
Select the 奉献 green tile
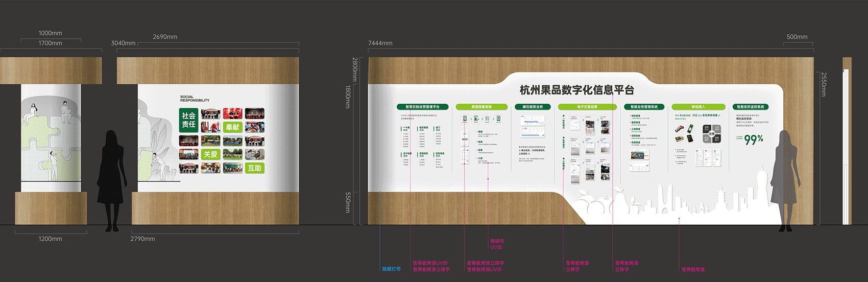click(232, 127)
